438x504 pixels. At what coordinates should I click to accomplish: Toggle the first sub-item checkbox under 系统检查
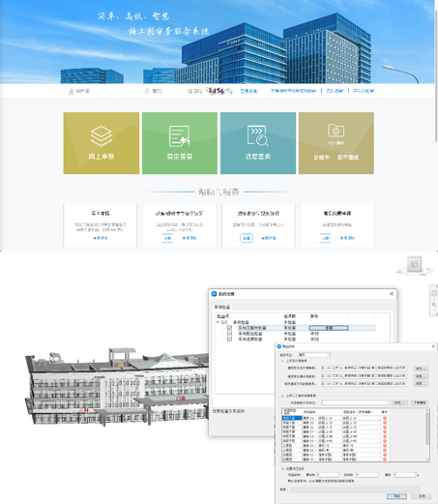tap(229, 328)
